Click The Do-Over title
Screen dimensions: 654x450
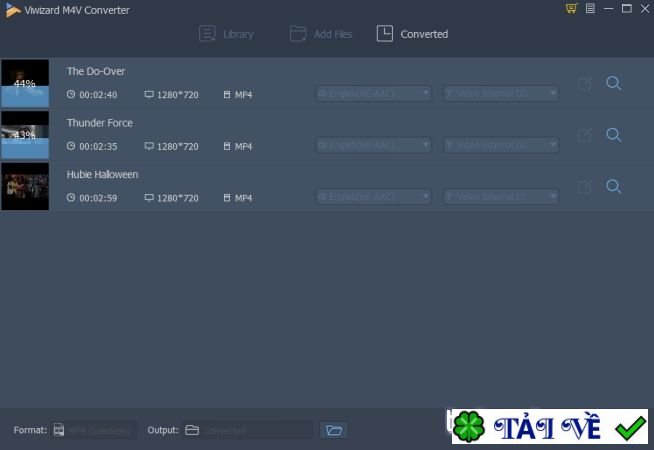tap(96, 71)
